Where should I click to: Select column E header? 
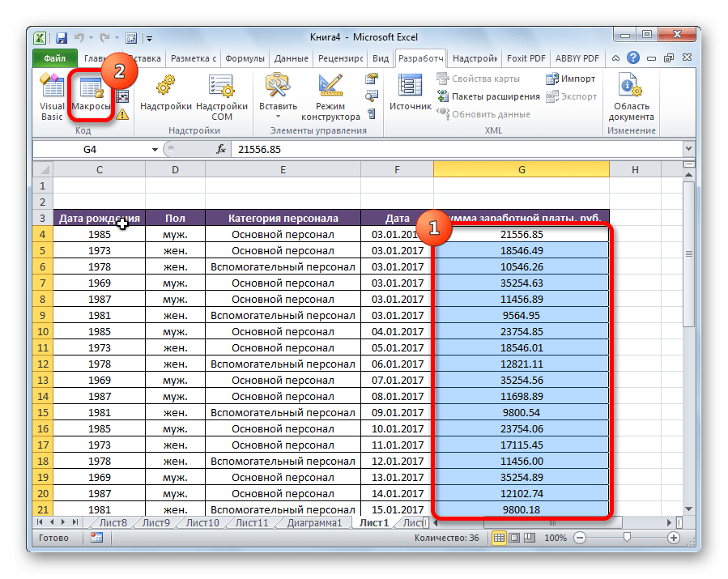pos(283,169)
